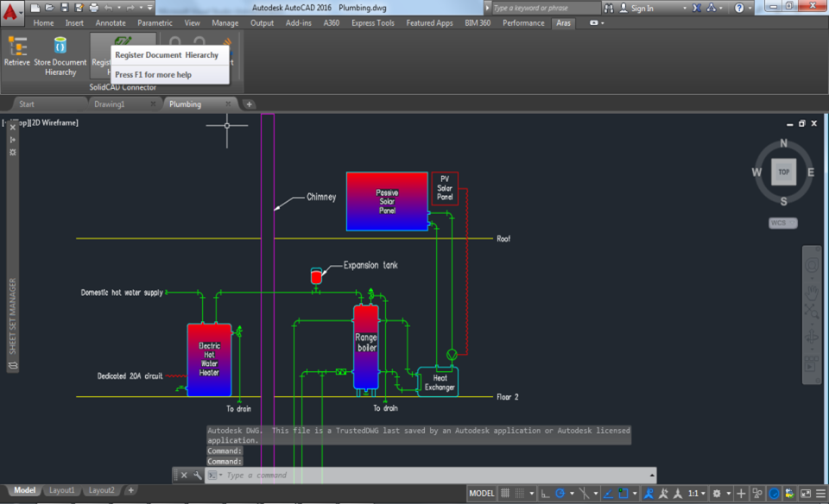Open the Home ribbon tab
This screenshot has height=504, width=829.
pyautogui.click(x=43, y=22)
